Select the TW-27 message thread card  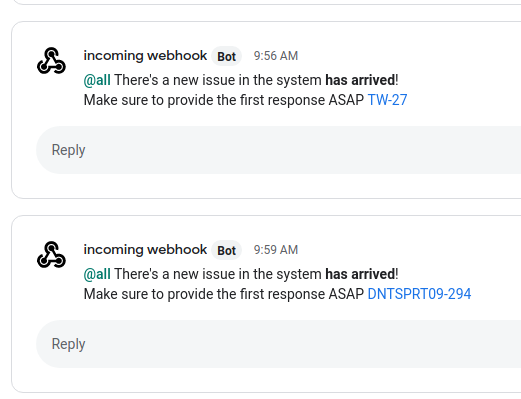[x=266, y=110]
